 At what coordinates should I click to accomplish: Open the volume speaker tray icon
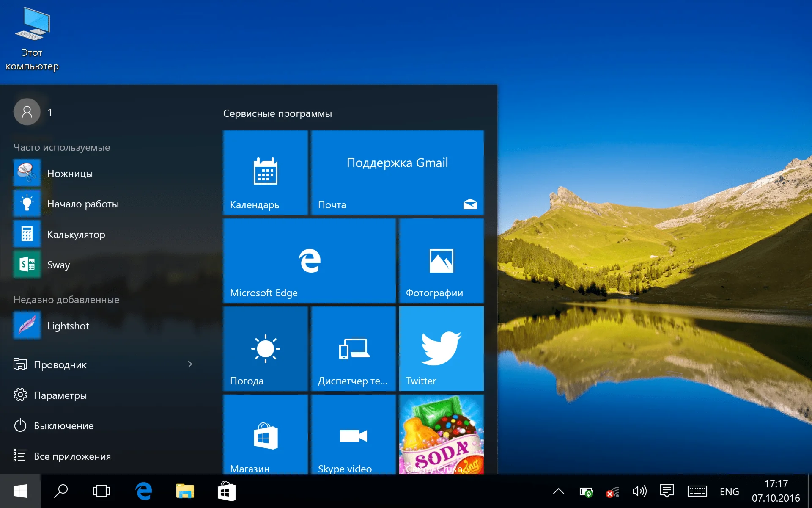click(639, 491)
